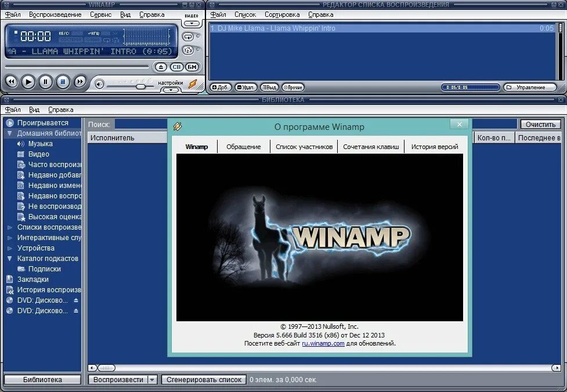The image size is (567, 392).
Task: Open the Видео library view
Action: 38,154
